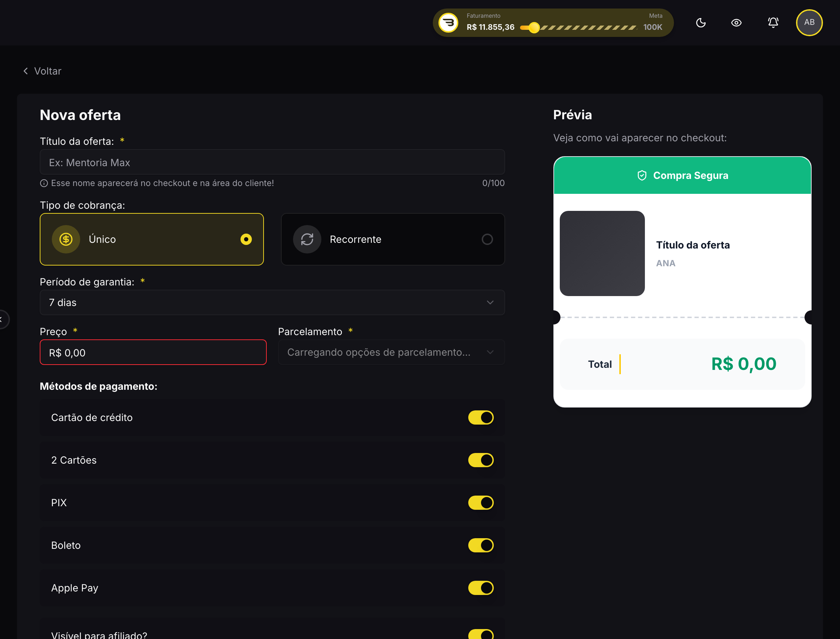Click the dollar coin icon in Único card
The height and width of the screenshot is (639, 840).
coord(66,239)
